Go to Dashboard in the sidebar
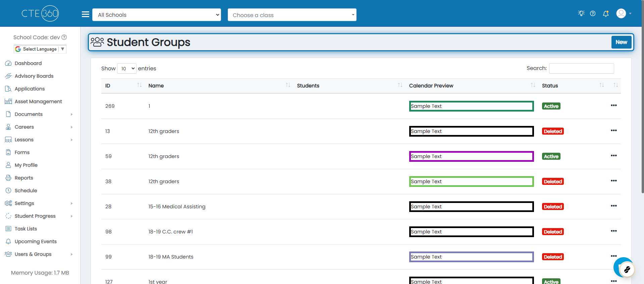 point(28,63)
